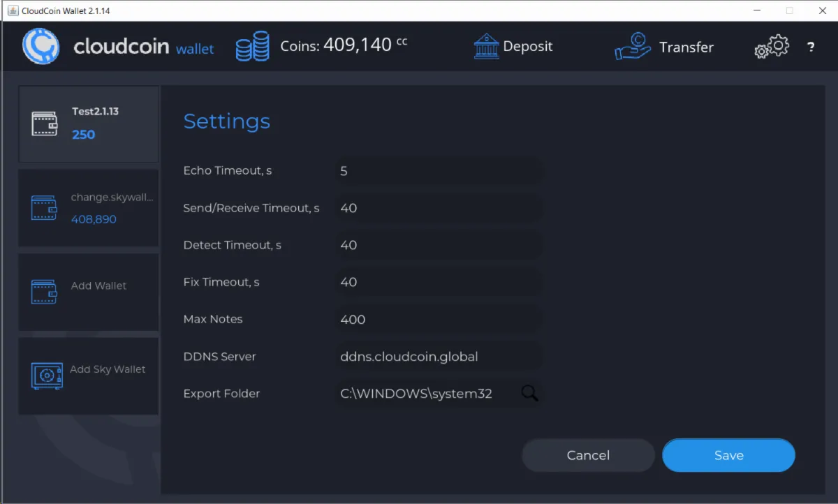Focus the DDNS Server field
The width and height of the screenshot is (838, 504).
tap(439, 356)
